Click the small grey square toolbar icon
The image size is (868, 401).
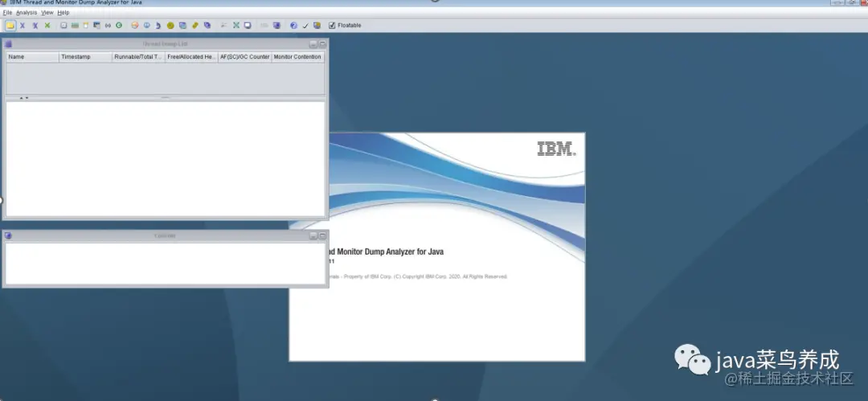[63, 26]
